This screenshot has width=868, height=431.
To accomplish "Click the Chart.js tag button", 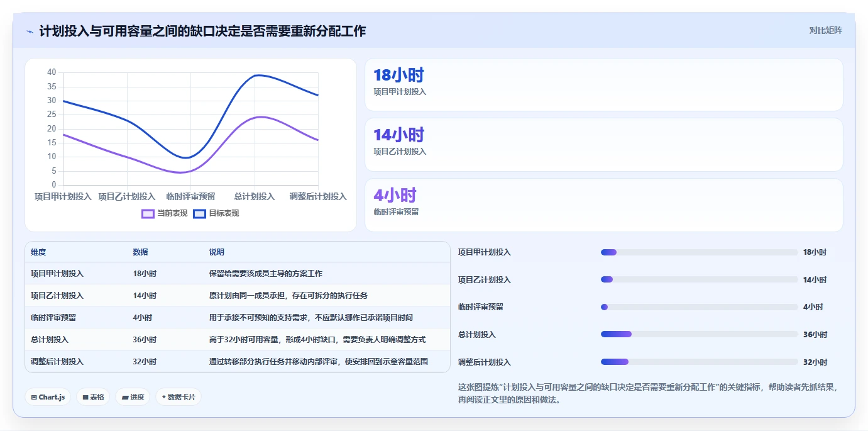I will click(48, 397).
